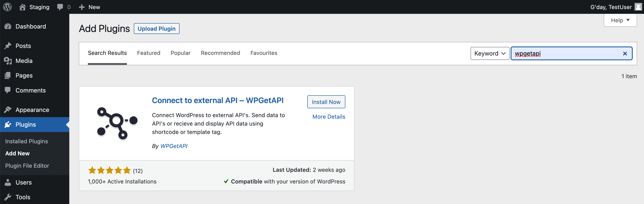Expand the Help dropdown panel
The width and height of the screenshot is (644, 204).
[620, 20]
